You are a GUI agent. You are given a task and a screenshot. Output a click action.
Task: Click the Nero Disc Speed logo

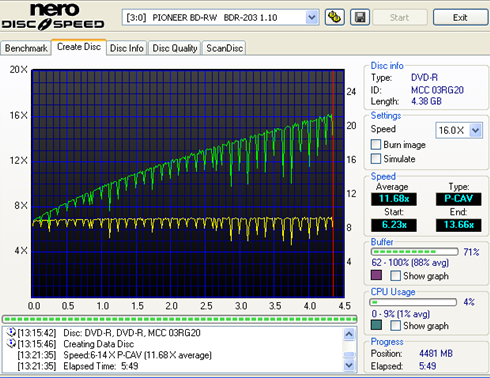53,17
